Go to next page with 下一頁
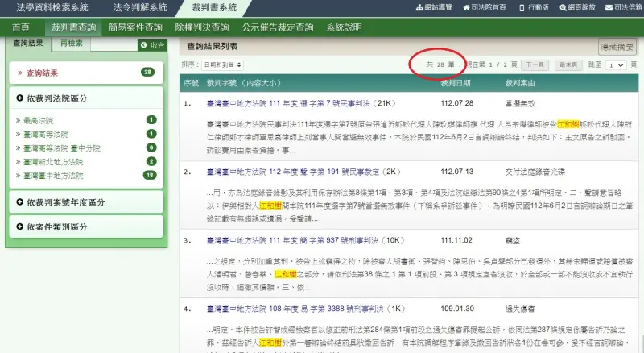Viewport: 644px width, 353px height. pyautogui.click(x=535, y=65)
